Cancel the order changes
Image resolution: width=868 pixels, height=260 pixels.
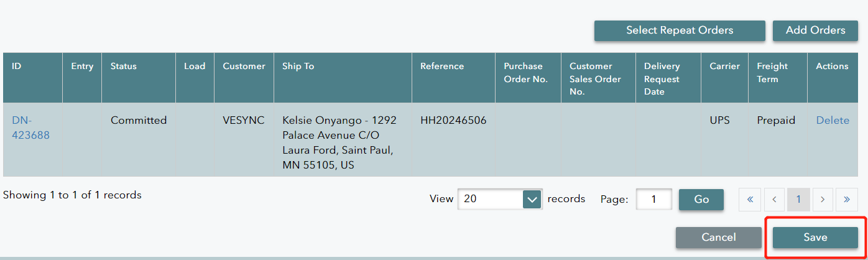tap(718, 237)
